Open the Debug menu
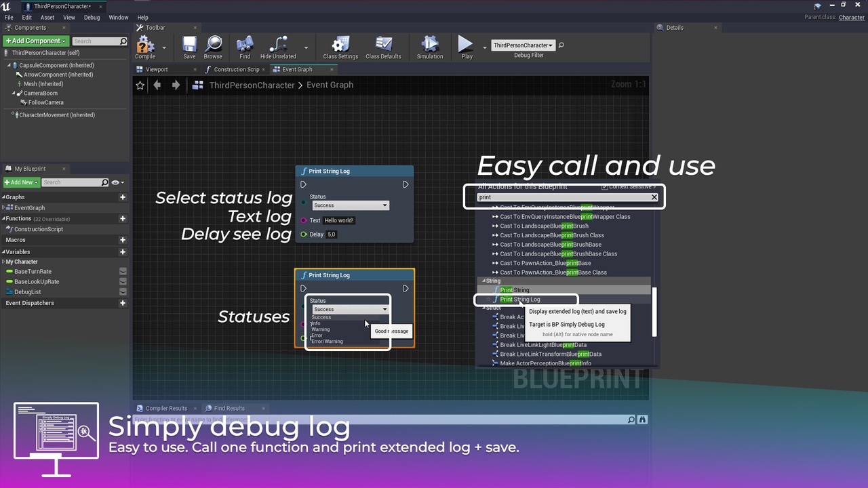This screenshot has width=868, height=488. pos(92,18)
